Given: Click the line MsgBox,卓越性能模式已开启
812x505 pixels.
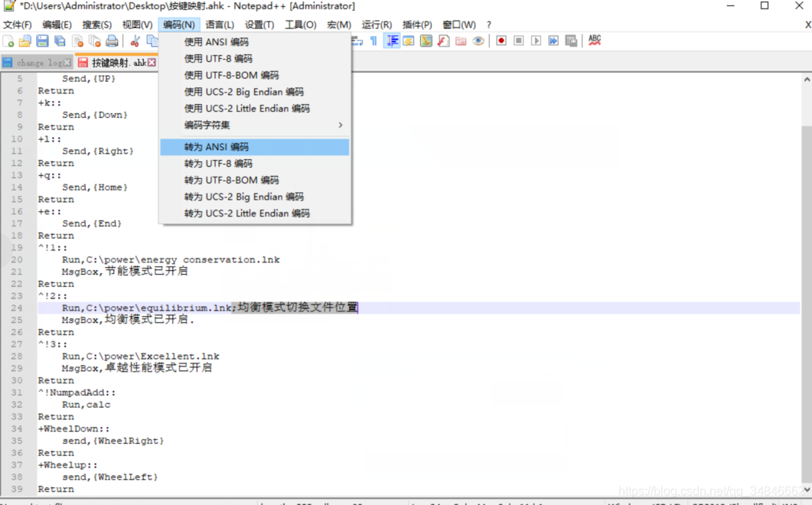Looking at the screenshot, I should point(137,368).
